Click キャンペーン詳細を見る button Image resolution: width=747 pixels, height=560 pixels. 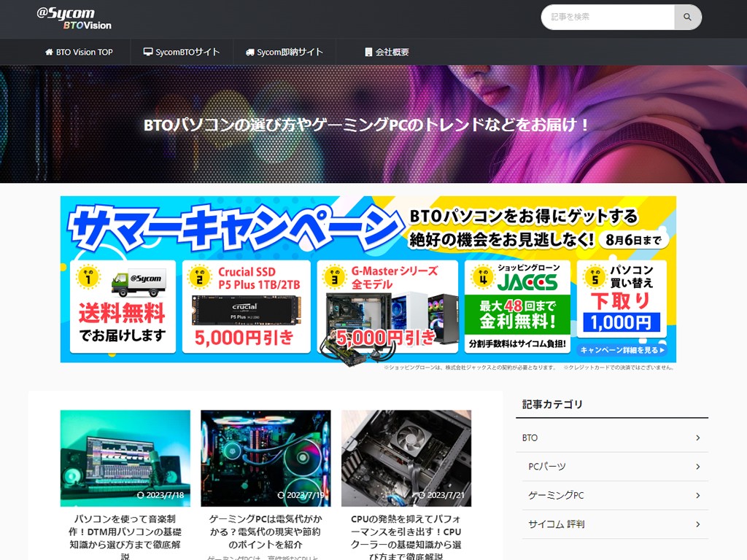click(x=622, y=350)
